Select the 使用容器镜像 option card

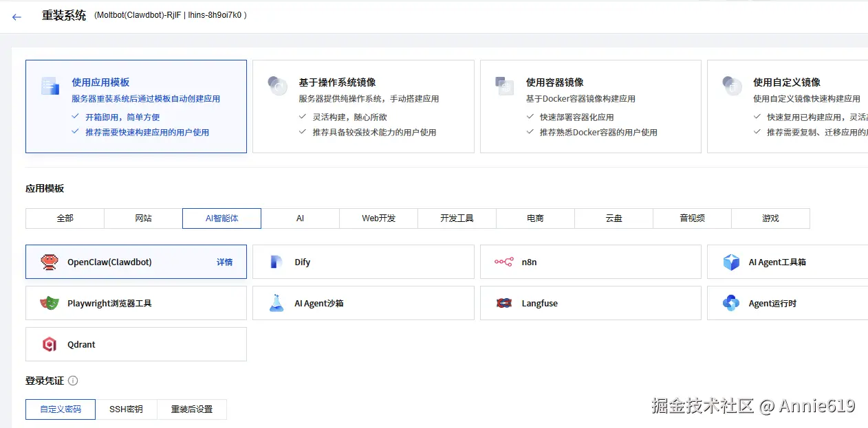pyautogui.click(x=590, y=106)
